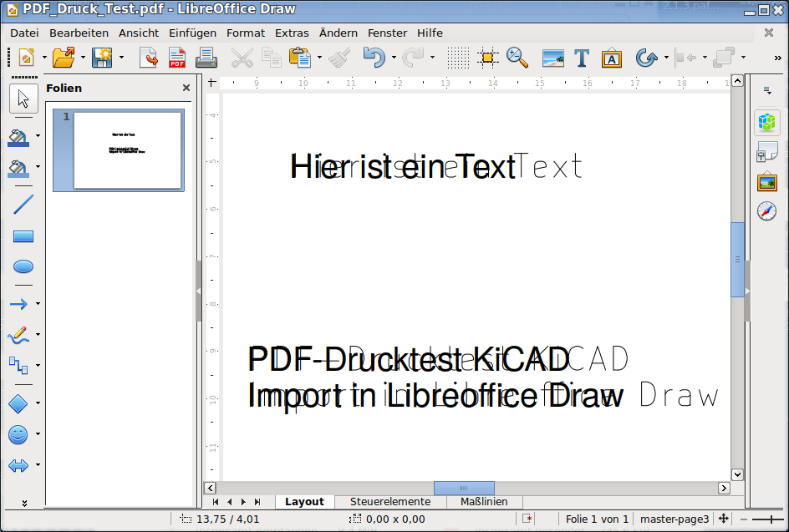
Task: Switch to the Maßlinien layer tab
Action: click(484, 502)
